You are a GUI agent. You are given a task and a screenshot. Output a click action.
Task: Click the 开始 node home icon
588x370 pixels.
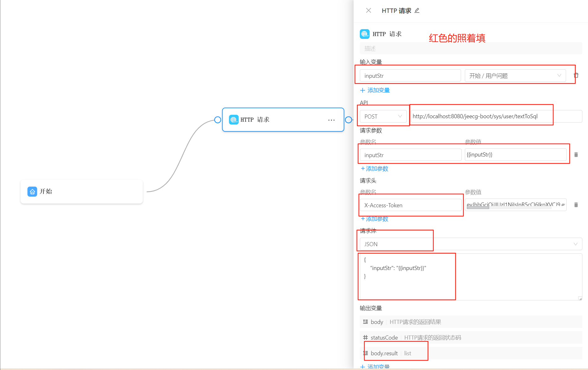point(32,192)
